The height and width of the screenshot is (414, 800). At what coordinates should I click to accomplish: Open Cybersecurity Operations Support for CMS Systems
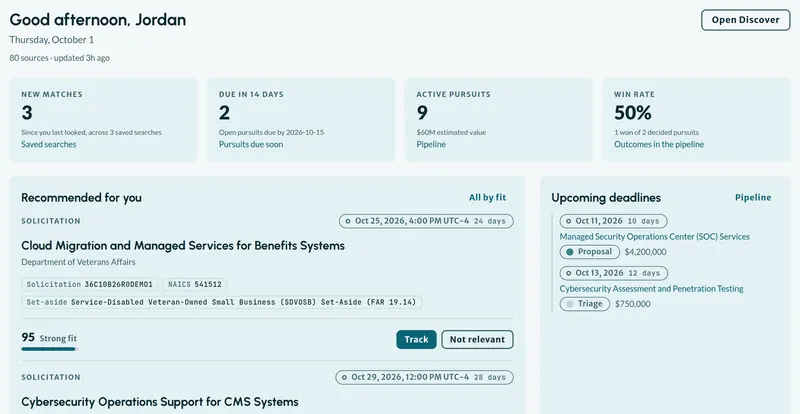(x=160, y=402)
